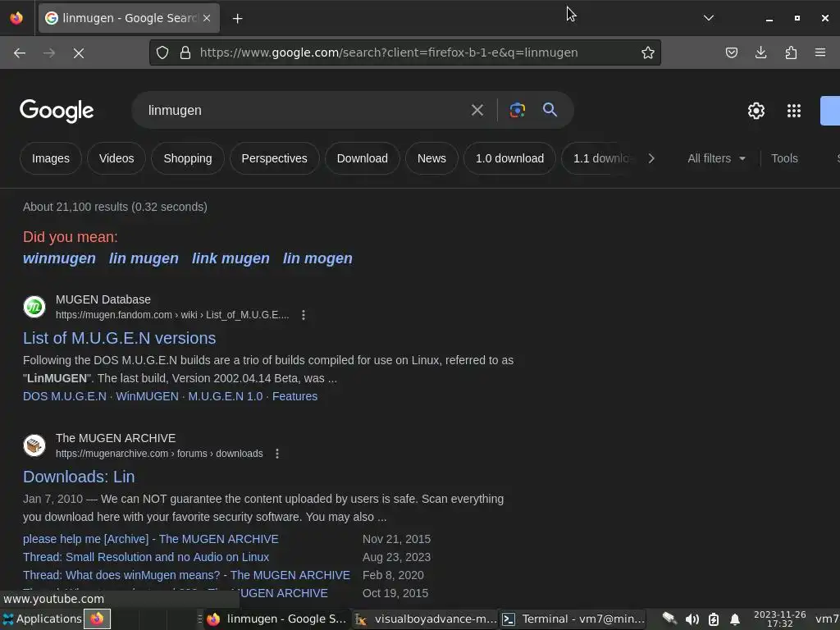Open M.U.G.E.N 1.0 sitelink

226,396
